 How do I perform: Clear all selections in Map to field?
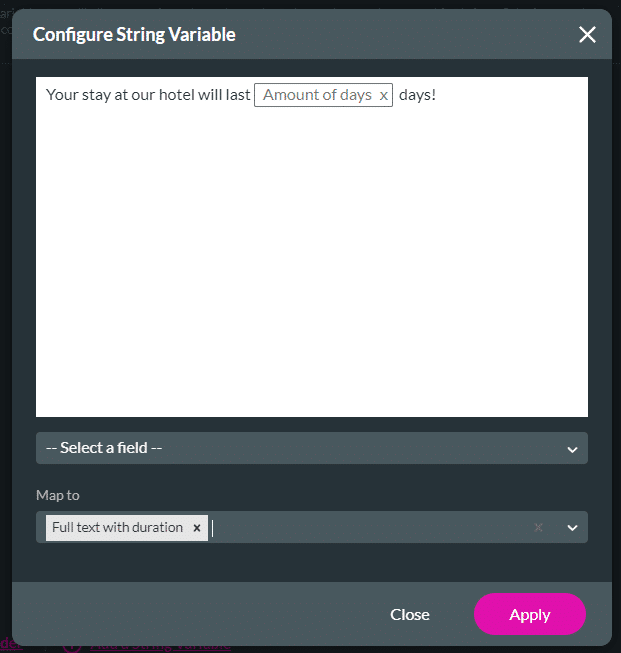click(538, 528)
